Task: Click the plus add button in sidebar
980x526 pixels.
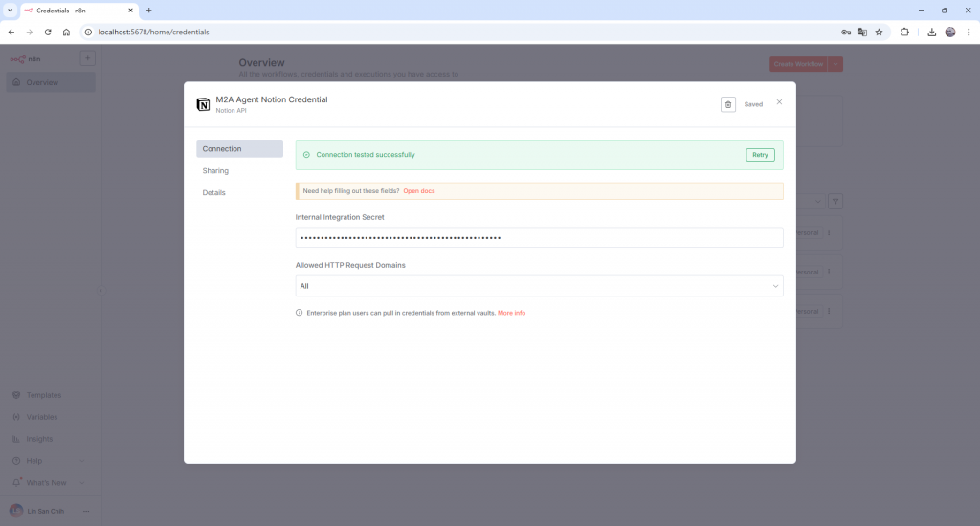Action: pyautogui.click(x=87, y=58)
